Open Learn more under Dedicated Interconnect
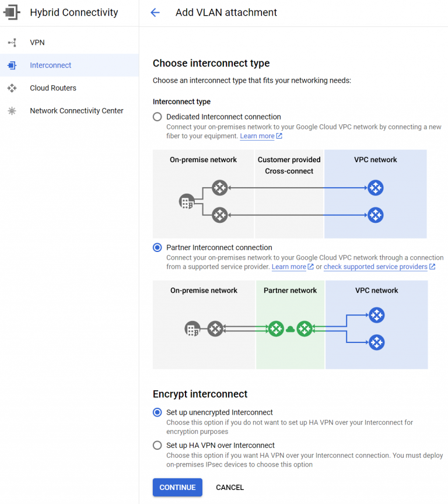448x504 pixels. click(257, 136)
